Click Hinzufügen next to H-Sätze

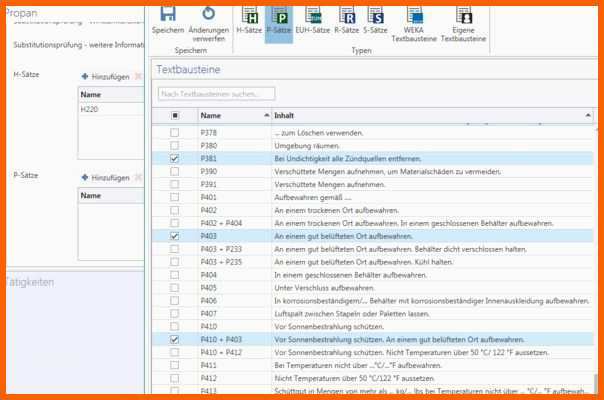tap(106, 76)
